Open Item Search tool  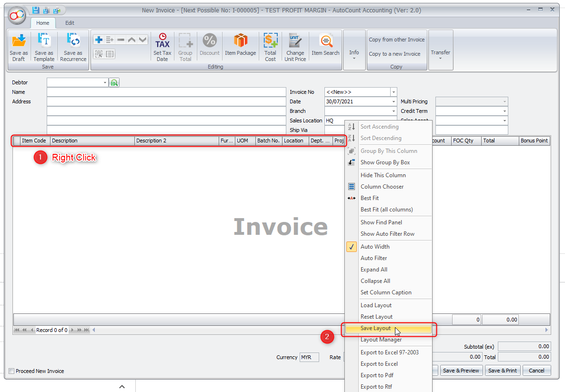[325, 44]
